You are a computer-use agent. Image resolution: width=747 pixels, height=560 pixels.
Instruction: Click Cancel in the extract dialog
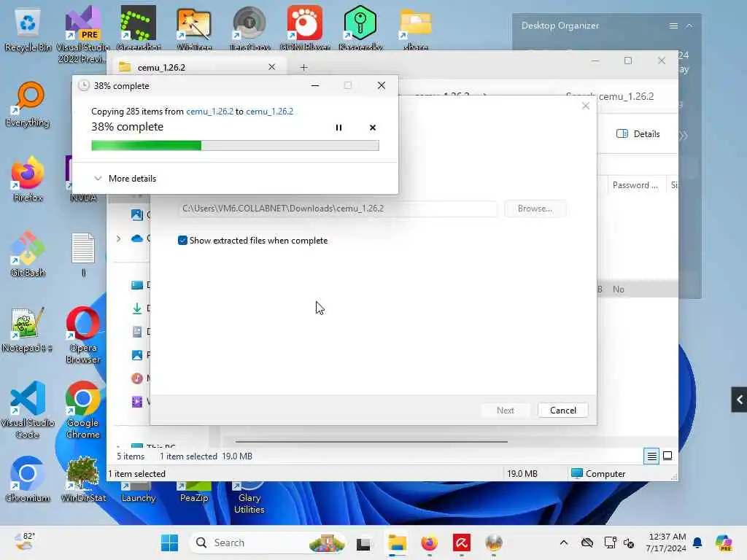pyautogui.click(x=562, y=411)
